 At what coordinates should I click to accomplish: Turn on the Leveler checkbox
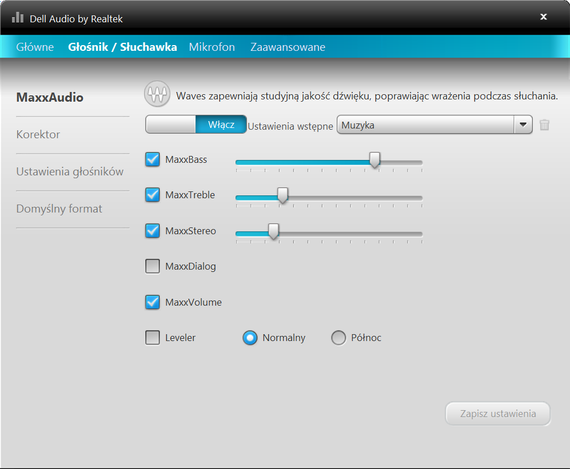click(152, 337)
